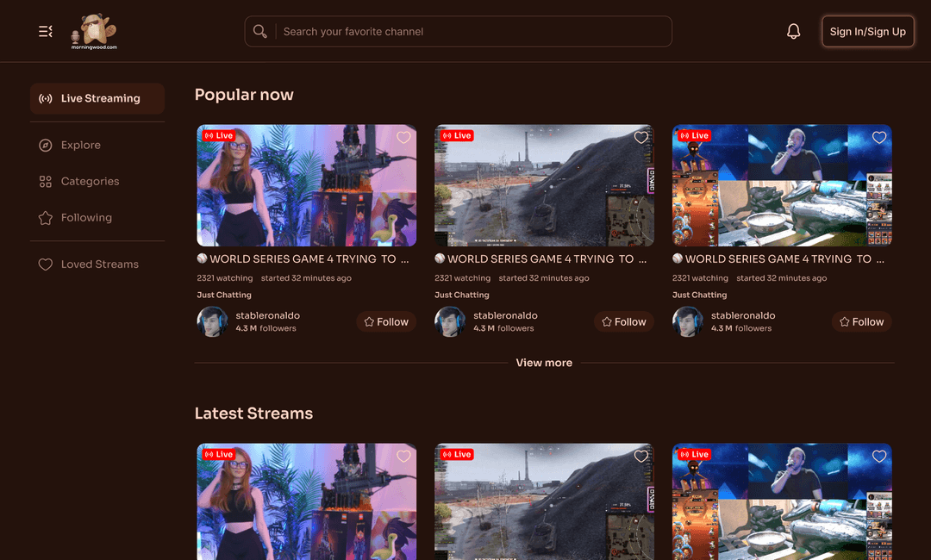931x560 pixels.
Task: Click 'Just Chatting' on the red-haired woman stream card
Action: [224, 295]
